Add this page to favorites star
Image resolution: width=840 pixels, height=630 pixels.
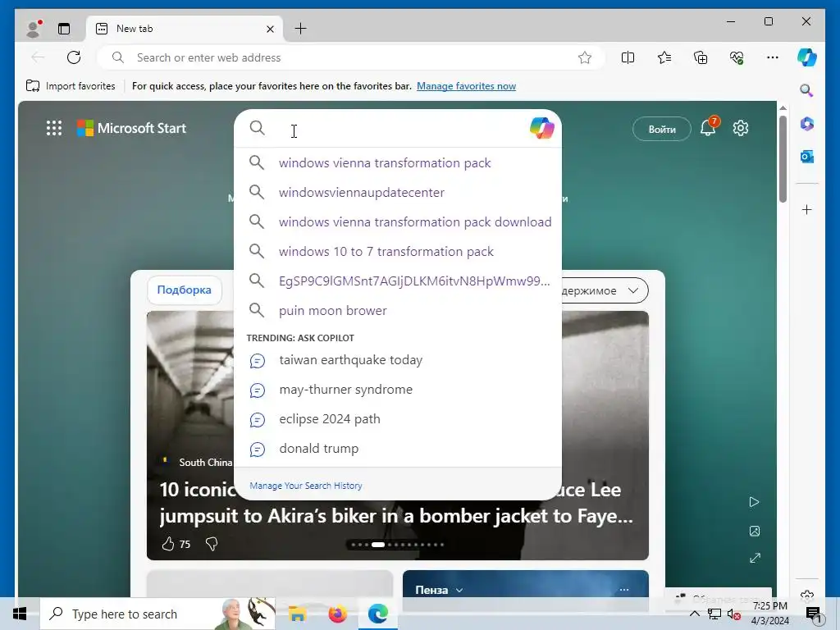pyautogui.click(x=584, y=57)
